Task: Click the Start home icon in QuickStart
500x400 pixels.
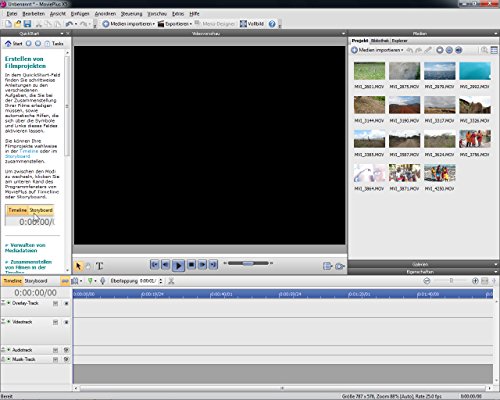Action: tap(8, 43)
